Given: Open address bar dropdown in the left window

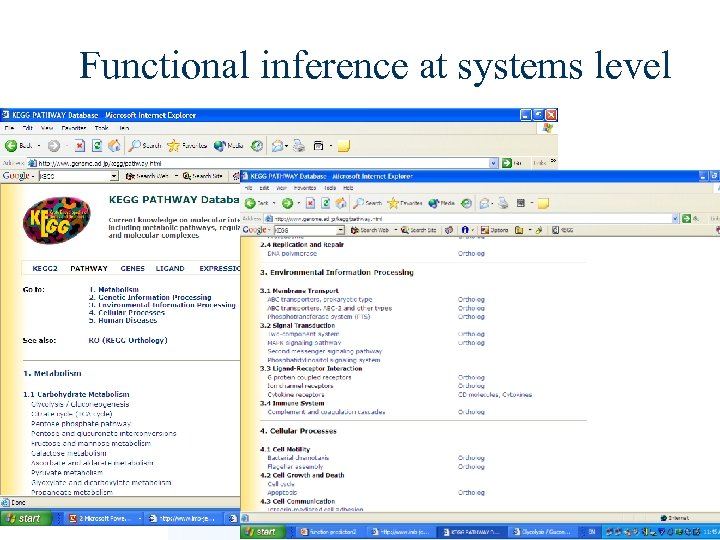Looking at the screenshot, I should pyautogui.click(x=493, y=163).
